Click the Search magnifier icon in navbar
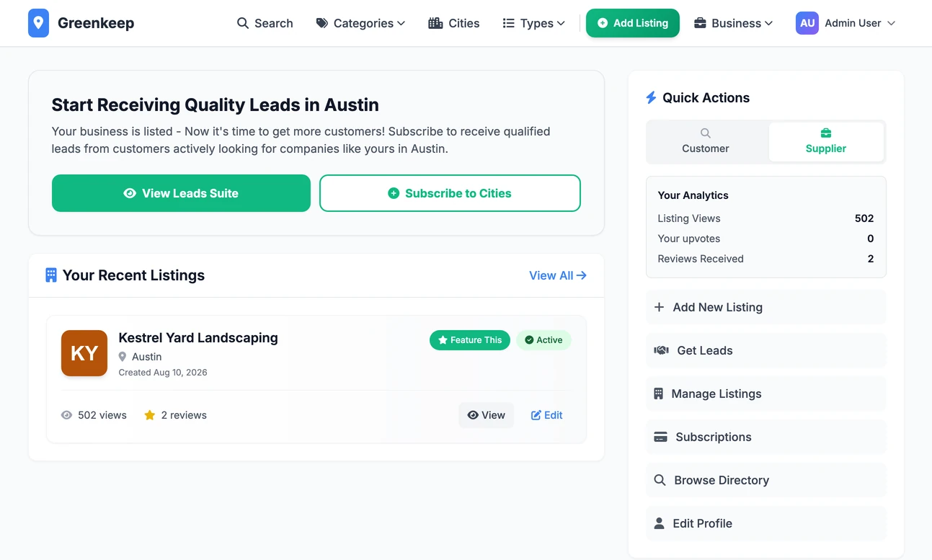 coord(243,23)
